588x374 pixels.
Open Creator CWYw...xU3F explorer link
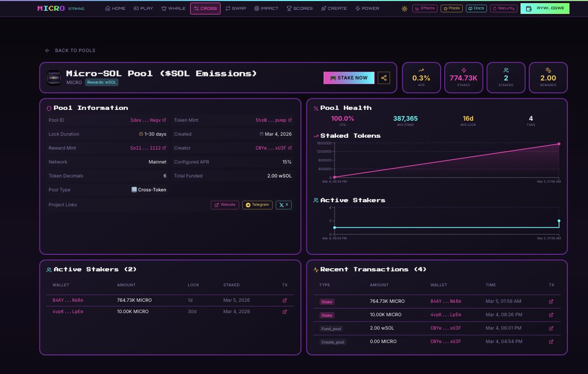point(273,148)
